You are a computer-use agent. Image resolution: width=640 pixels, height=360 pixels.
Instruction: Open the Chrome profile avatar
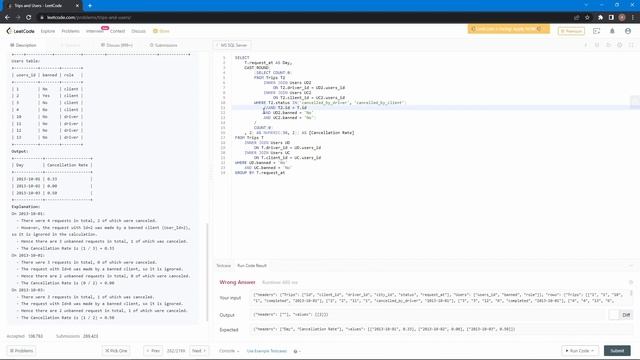[x=622, y=18]
